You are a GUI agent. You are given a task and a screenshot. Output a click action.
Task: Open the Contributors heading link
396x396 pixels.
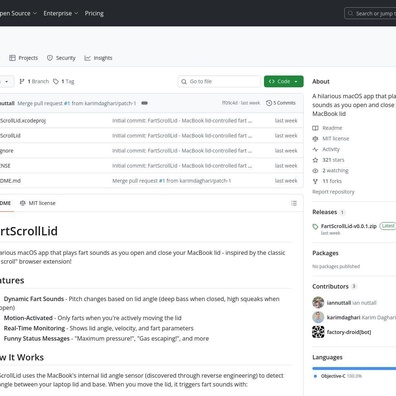click(330, 286)
